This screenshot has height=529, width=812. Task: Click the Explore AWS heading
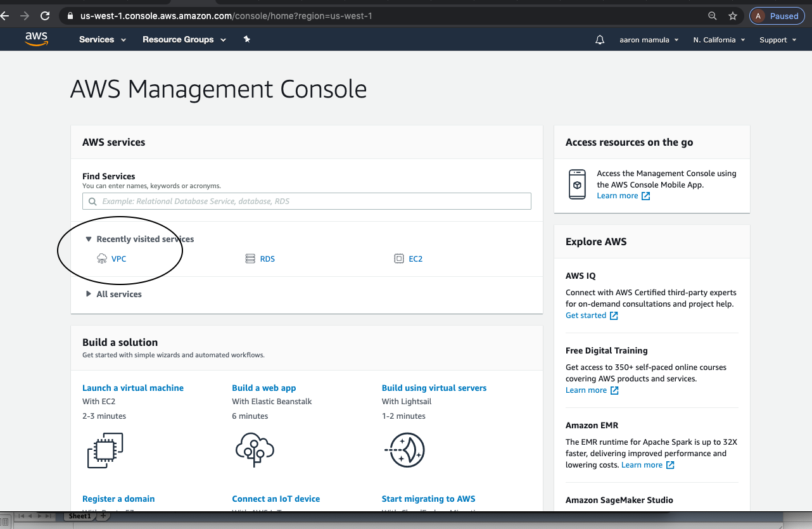pos(596,241)
